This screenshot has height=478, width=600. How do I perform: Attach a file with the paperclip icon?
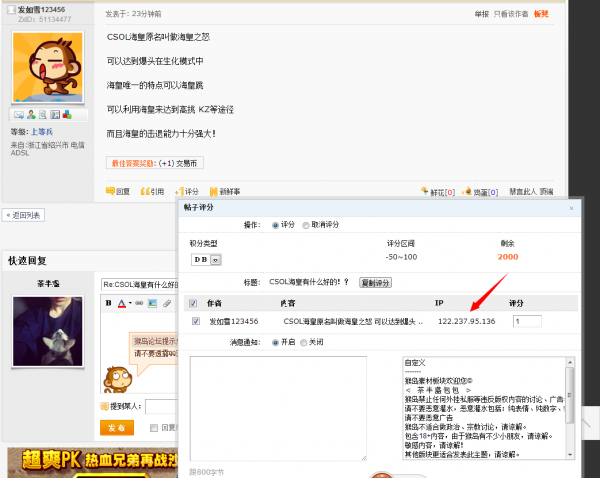tap(167, 303)
